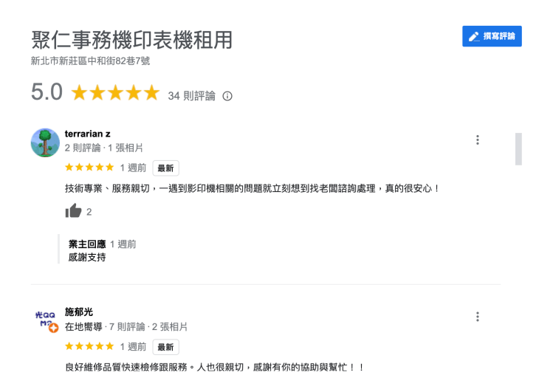553x392 pixels.
Task: Open terrarian z profile avatar
Action: point(45,142)
